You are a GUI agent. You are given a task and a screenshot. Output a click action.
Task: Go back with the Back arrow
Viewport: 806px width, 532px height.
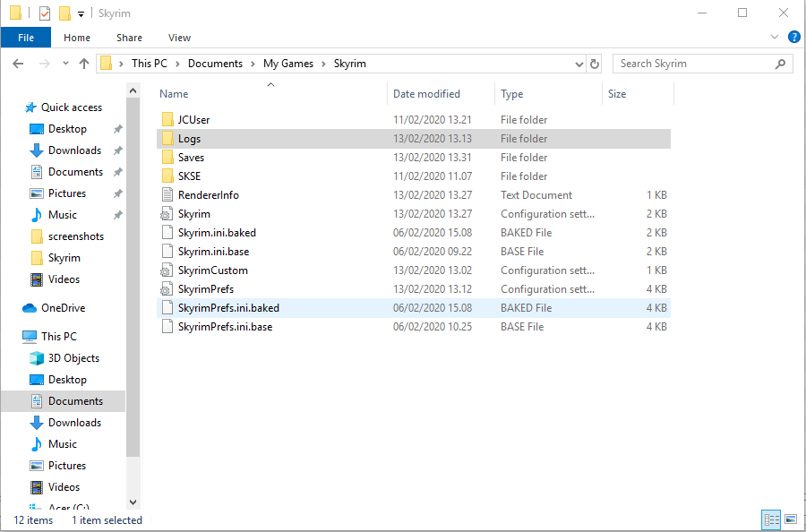tap(18, 64)
